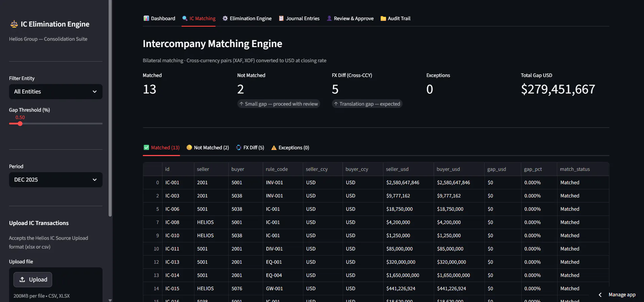Viewport: 644px width, 302px height.
Task: Click the chevron icon next to Manage app
Action: tap(600, 295)
